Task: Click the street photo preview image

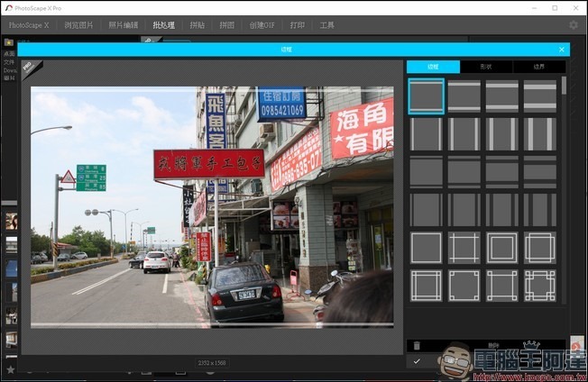Action: point(212,207)
